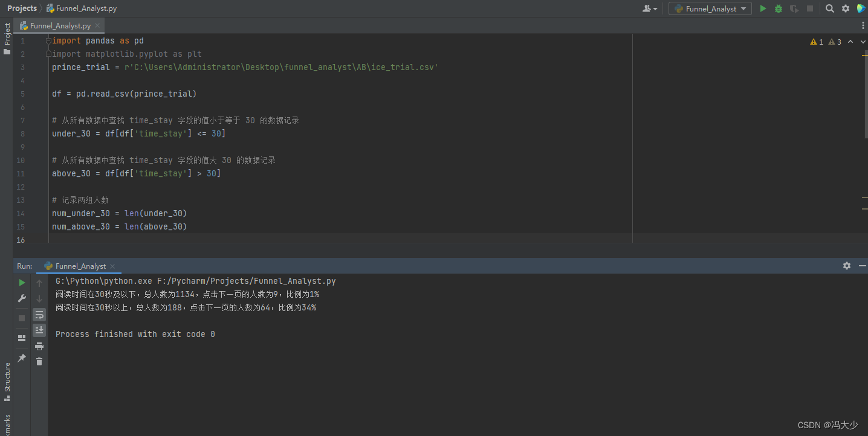Click 'import matplotlib.pyplot as plt' line
Viewport: 868px width, 436px height.
pos(127,54)
